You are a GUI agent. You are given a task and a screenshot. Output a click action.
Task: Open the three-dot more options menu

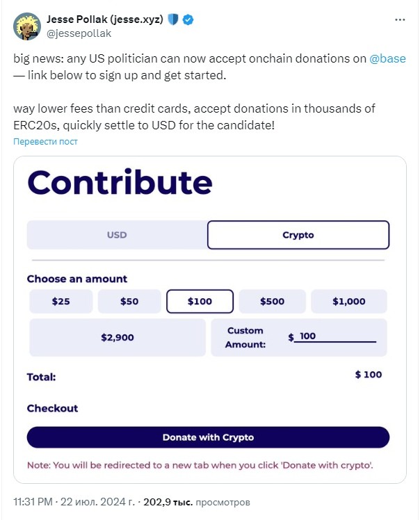pyautogui.click(x=400, y=20)
